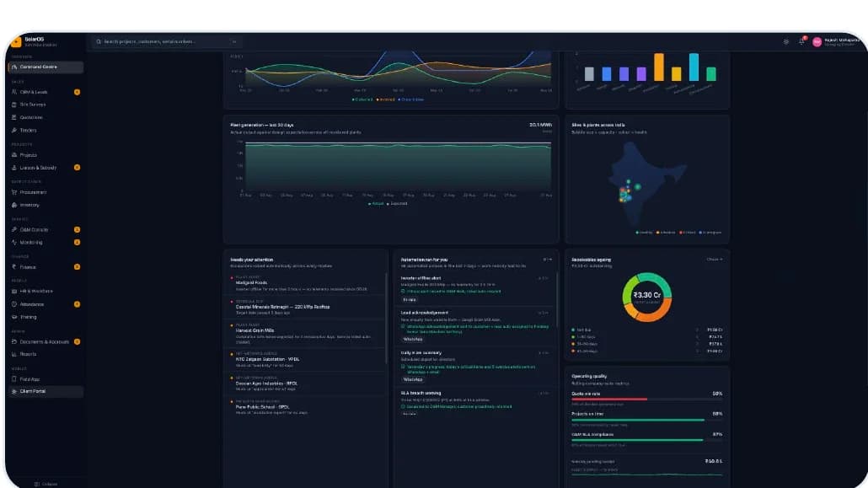Collapse the sidebar
This screenshot has width=868, height=488.
pyautogui.click(x=46, y=484)
